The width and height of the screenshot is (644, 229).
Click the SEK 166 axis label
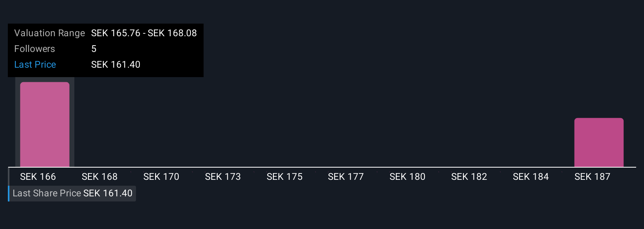[x=38, y=177]
